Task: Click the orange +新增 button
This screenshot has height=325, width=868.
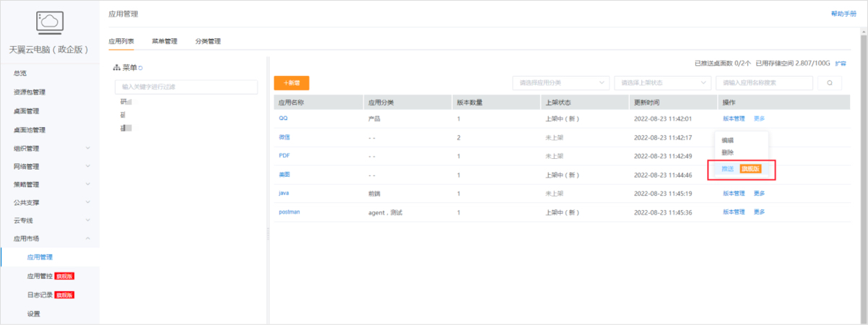Action: [291, 83]
